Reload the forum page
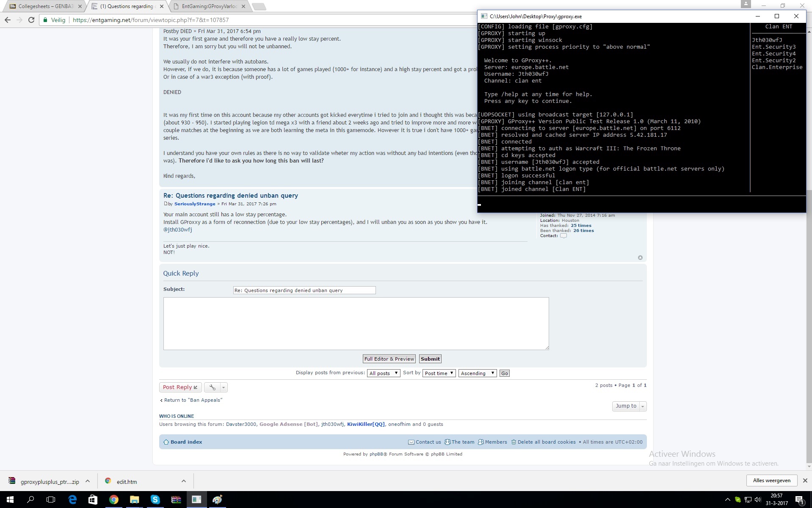 (31, 20)
